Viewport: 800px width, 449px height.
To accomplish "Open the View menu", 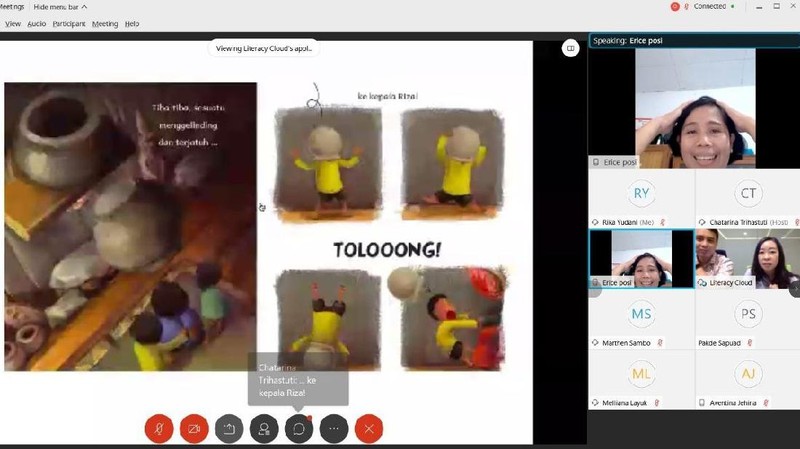I will pos(13,23).
